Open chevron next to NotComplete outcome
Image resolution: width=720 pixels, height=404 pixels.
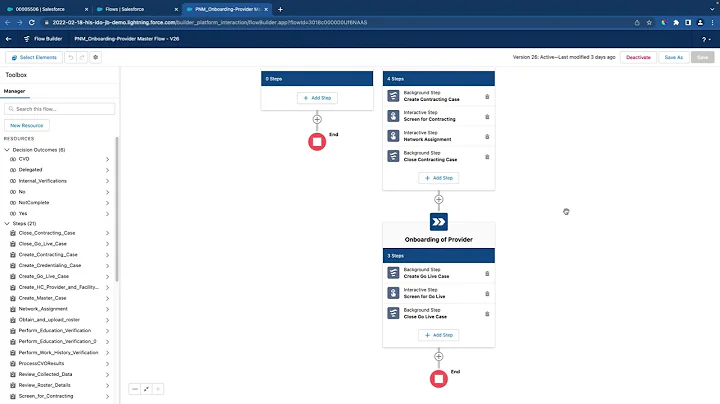pos(107,203)
